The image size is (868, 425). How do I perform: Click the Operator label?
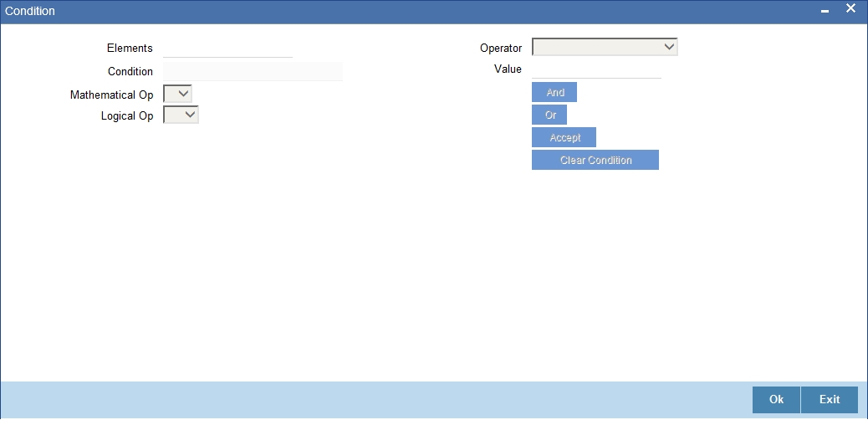[x=501, y=49]
